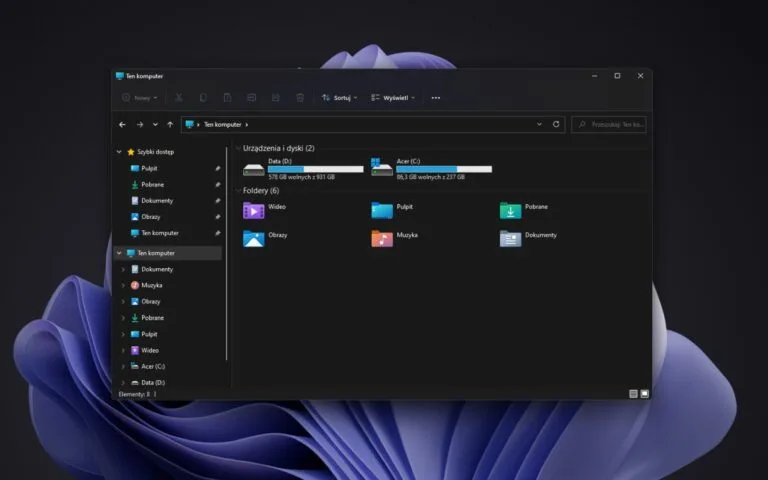Expand Wideo in the navigation tree
Viewport: 768px width, 480px height.
coord(123,351)
